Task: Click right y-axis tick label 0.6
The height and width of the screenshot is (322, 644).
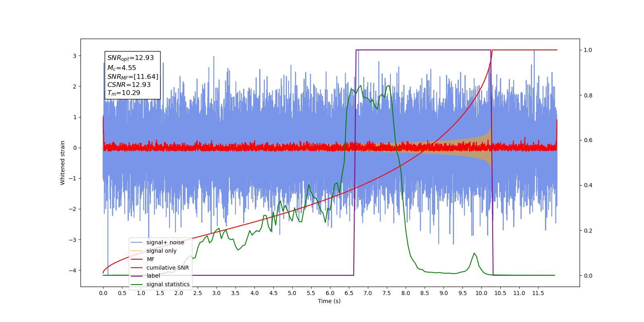Action: pyautogui.click(x=588, y=140)
